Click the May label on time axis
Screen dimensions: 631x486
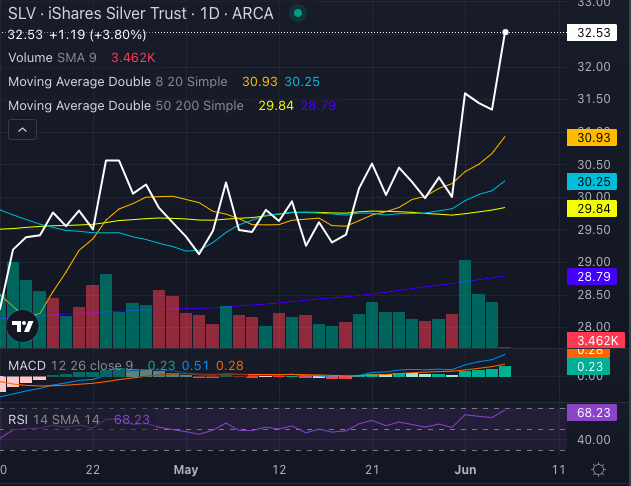[x=186, y=470]
